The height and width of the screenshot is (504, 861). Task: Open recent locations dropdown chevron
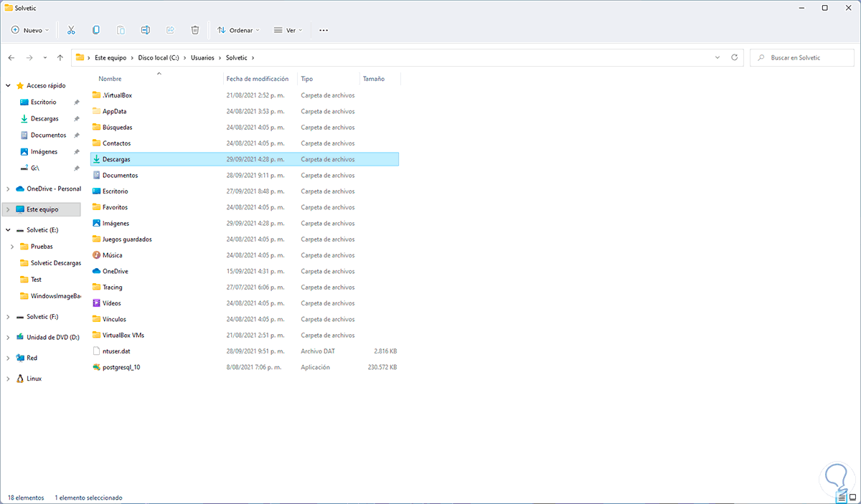tap(44, 57)
